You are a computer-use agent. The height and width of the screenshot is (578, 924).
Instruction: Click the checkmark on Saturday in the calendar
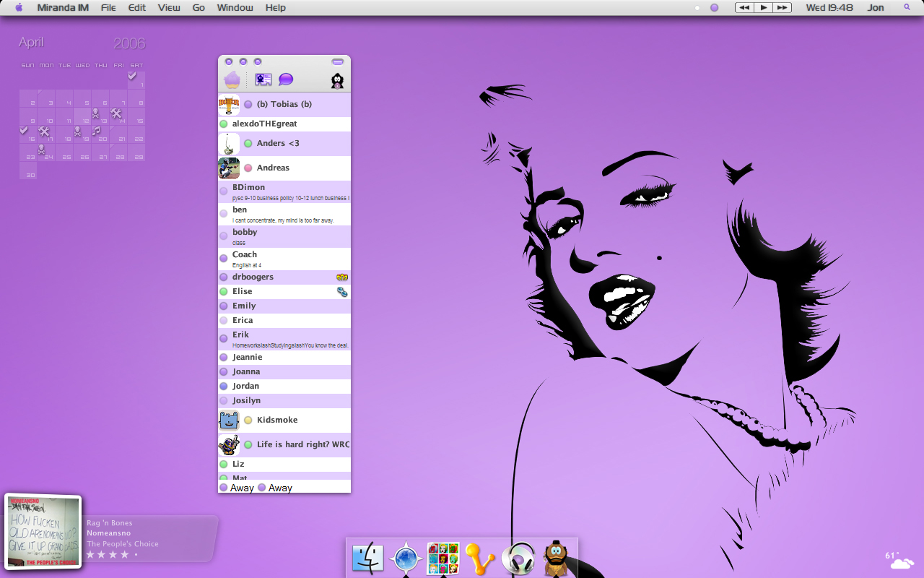[132, 75]
